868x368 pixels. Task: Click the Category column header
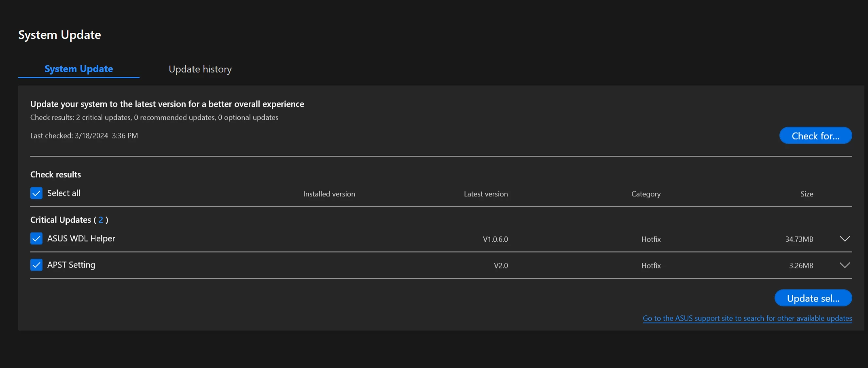[x=646, y=194]
